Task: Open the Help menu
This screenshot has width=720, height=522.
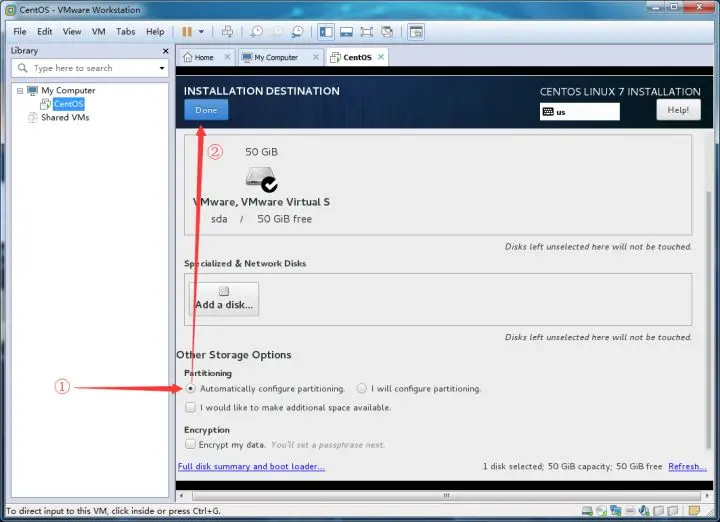Action: (155, 32)
